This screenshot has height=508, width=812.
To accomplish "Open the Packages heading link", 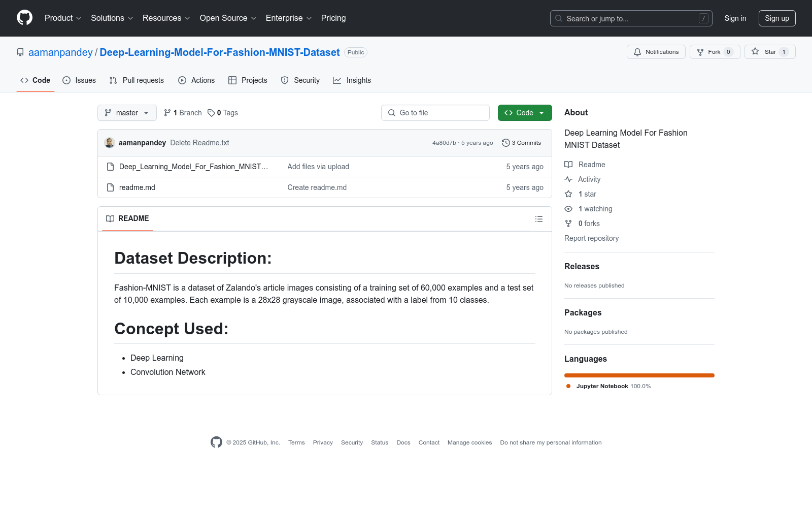I will 583,312.
